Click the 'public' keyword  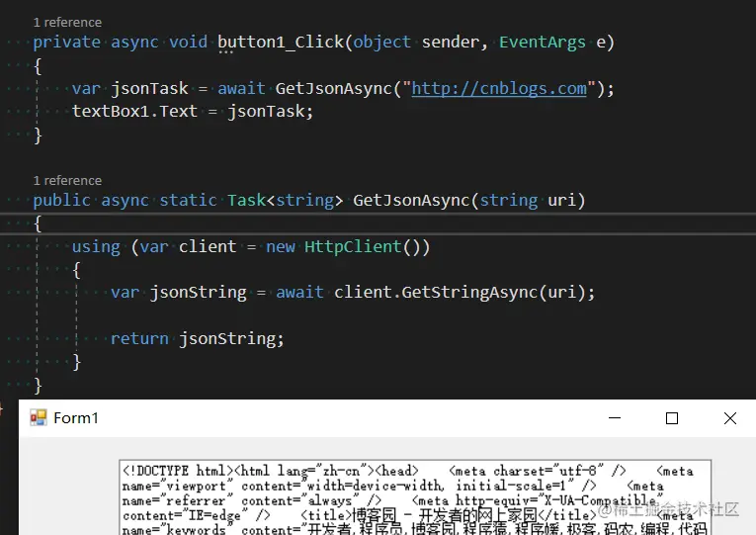pos(61,200)
